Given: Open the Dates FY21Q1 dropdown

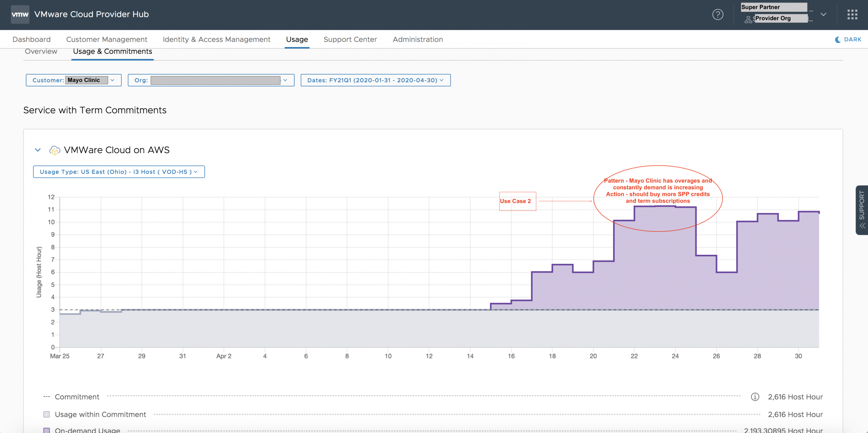Looking at the screenshot, I should (x=375, y=80).
